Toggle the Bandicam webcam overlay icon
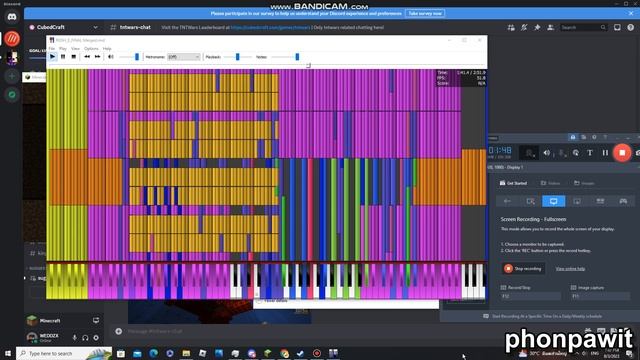640x360 pixels. (529, 153)
